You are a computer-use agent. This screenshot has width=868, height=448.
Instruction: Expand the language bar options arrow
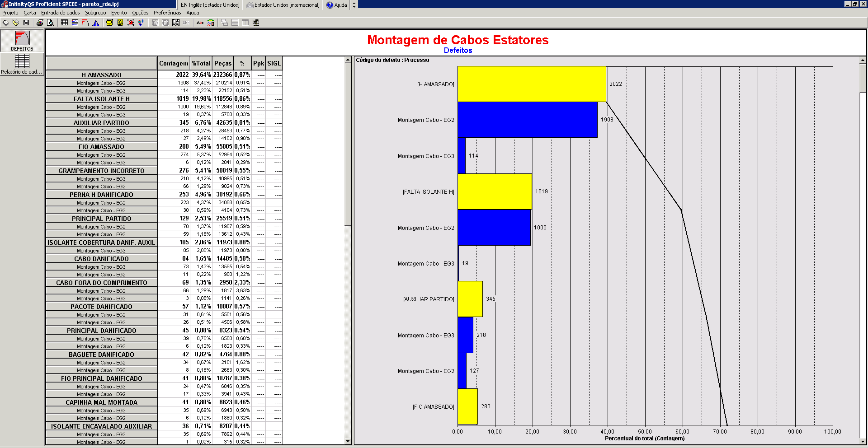point(354,5)
